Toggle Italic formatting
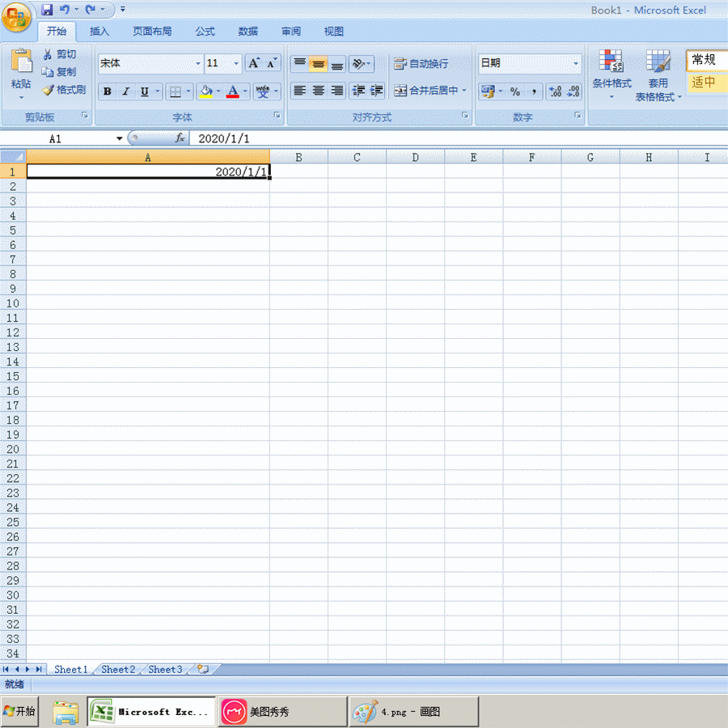Image resolution: width=728 pixels, height=728 pixels. [125, 91]
